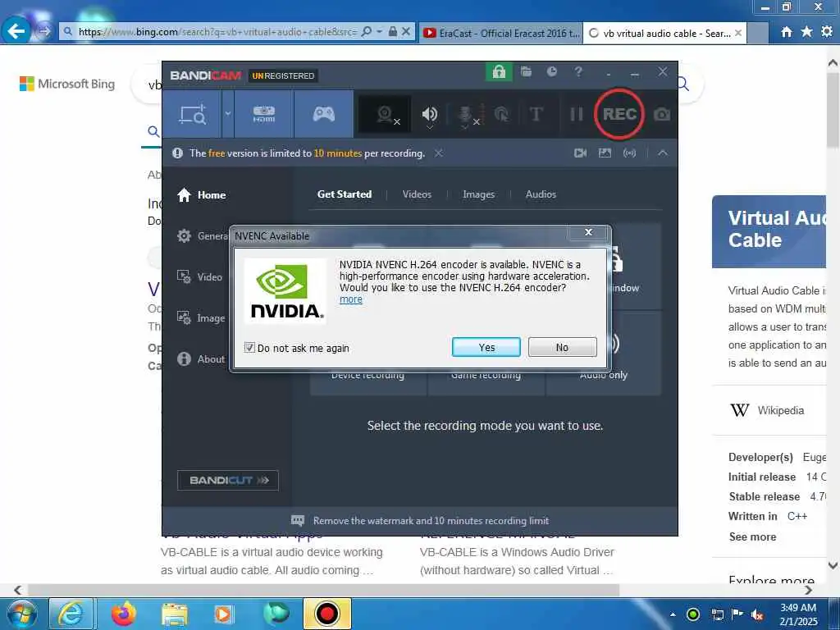Click the browser forward arrow button
This screenshot has width=840, height=630.
click(x=44, y=32)
